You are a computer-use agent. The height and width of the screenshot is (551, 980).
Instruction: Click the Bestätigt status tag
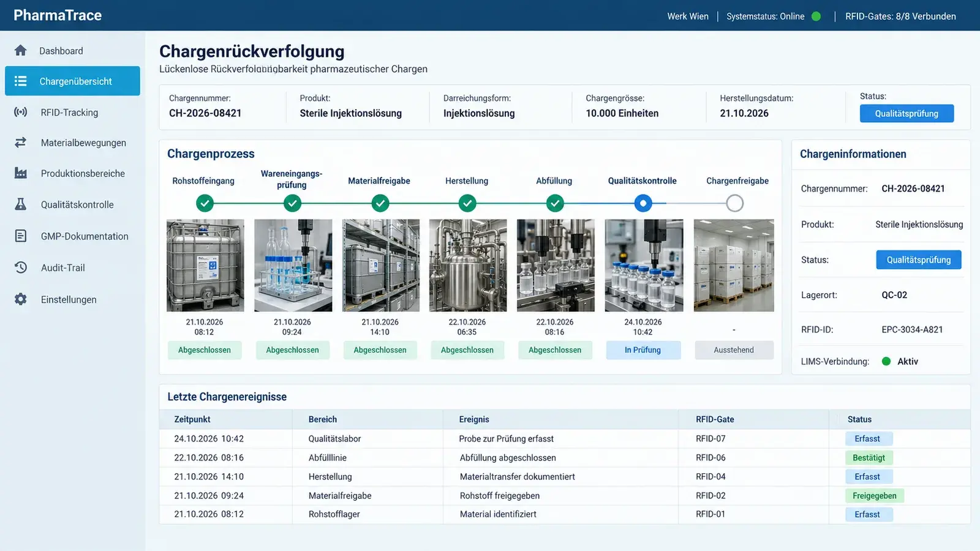869,457
